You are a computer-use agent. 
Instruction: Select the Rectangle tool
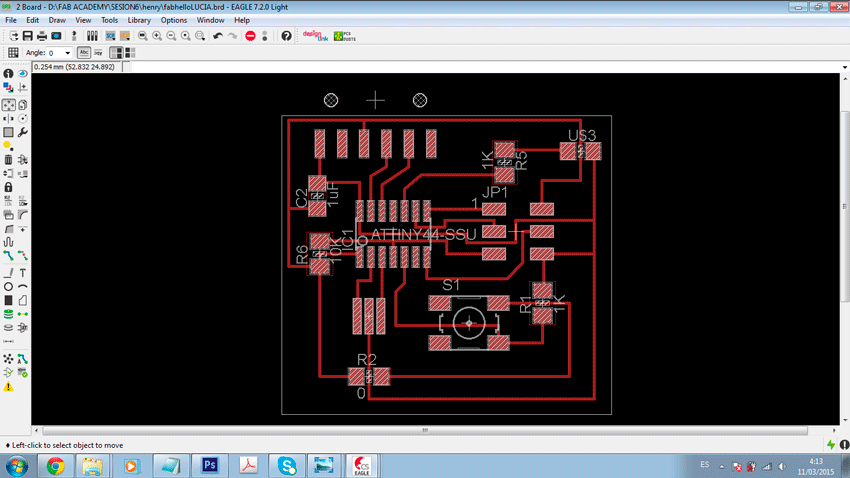pyautogui.click(x=8, y=300)
